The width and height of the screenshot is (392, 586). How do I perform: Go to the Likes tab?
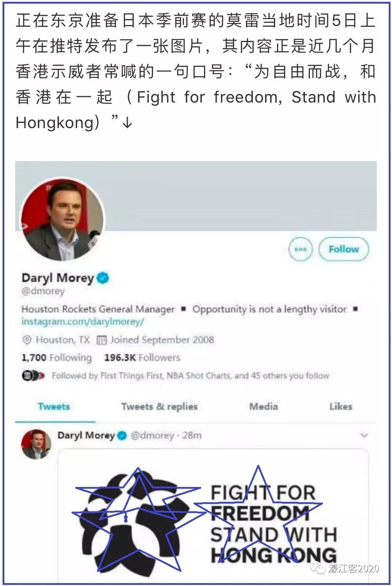click(341, 406)
